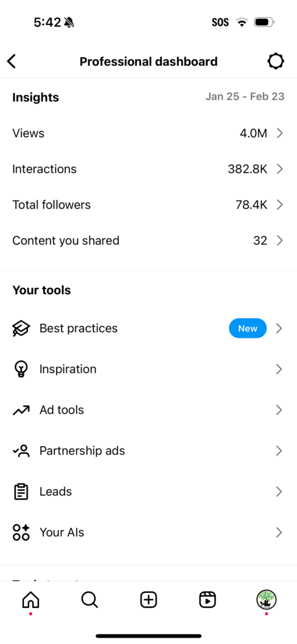Expand Interactions chevron showing 382.8K
This screenshot has height=644, width=297.
click(x=280, y=169)
